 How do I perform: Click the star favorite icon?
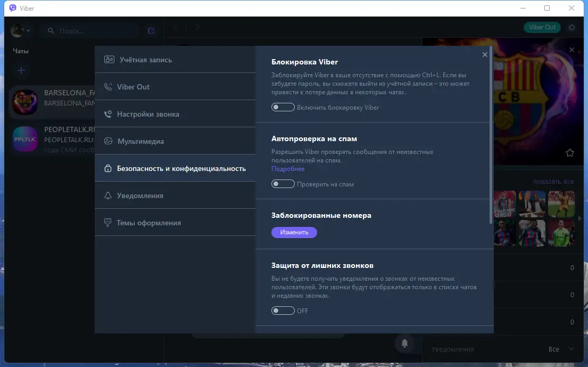569,153
